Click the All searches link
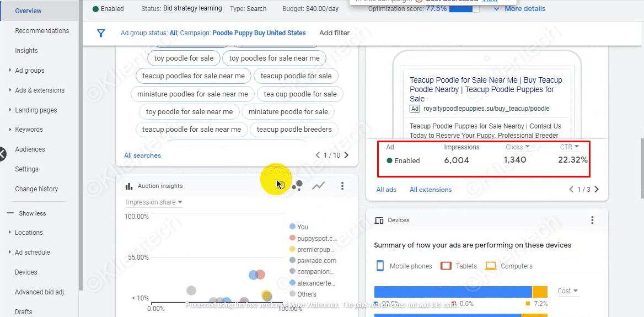Viewport: 644px width, 317px height. pyautogui.click(x=142, y=155)
